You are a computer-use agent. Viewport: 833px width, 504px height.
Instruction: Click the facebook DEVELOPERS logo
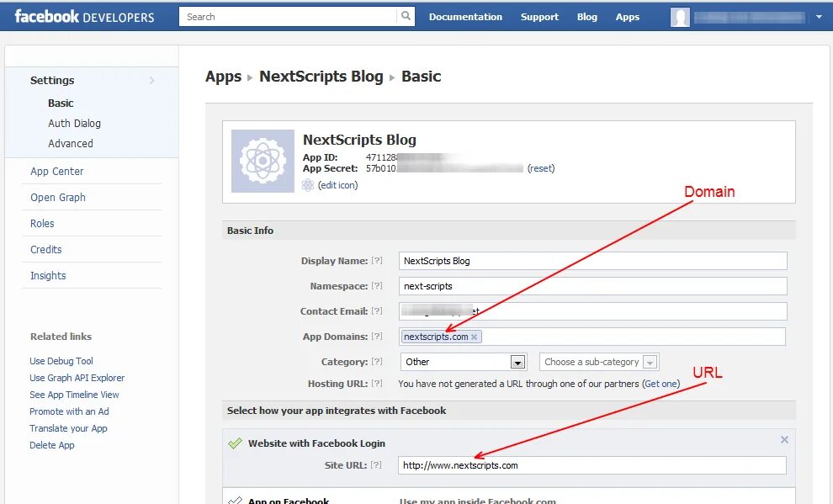coord(84,17)
